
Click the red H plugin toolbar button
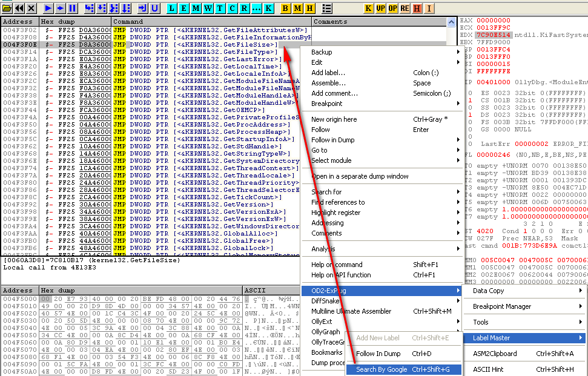pyautogui.click(x=417, y=8)
